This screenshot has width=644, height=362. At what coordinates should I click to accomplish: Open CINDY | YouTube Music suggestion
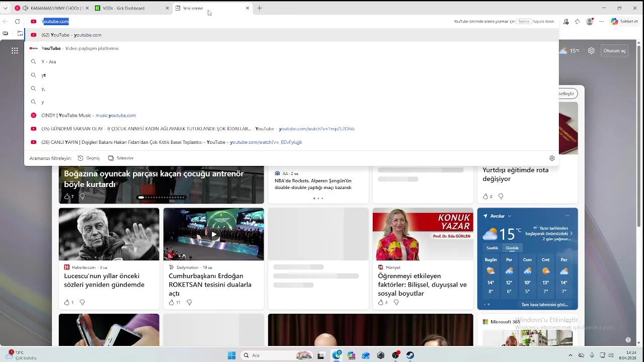291,115
